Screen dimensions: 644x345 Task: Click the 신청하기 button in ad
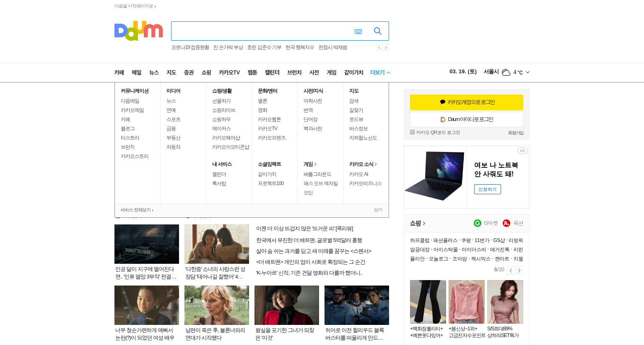click(488, 189)
